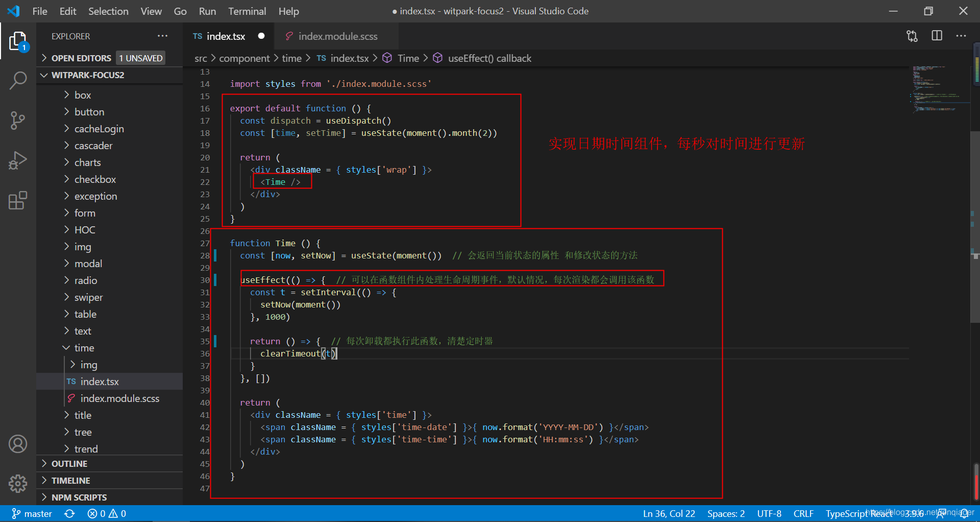Open the Accounts menu icon
The height and width of the screenshot is (522, 980).
click(x=18, y=444)
